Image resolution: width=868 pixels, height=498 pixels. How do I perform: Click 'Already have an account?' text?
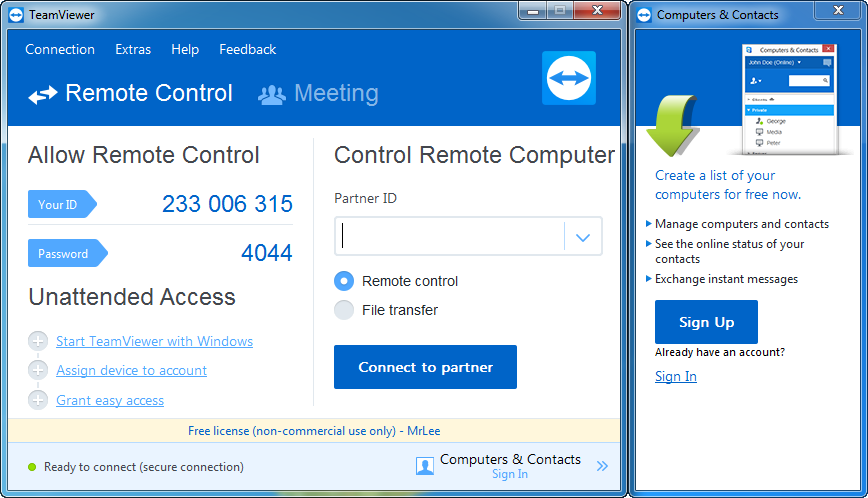tap(720, 352)
